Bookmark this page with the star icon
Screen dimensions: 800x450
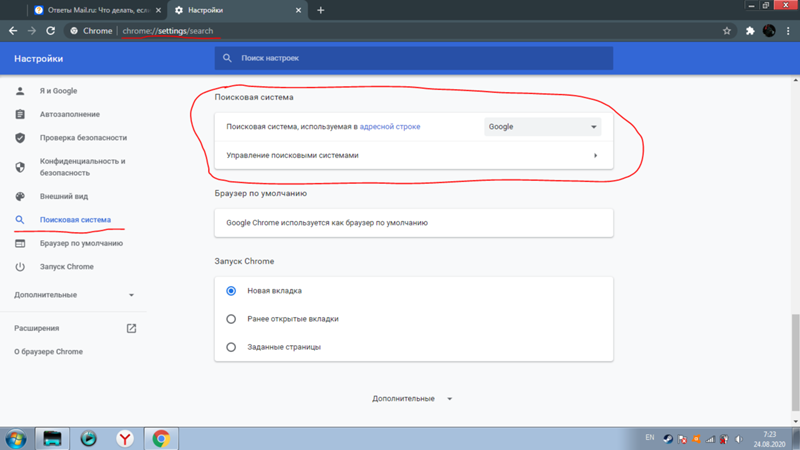727,31
